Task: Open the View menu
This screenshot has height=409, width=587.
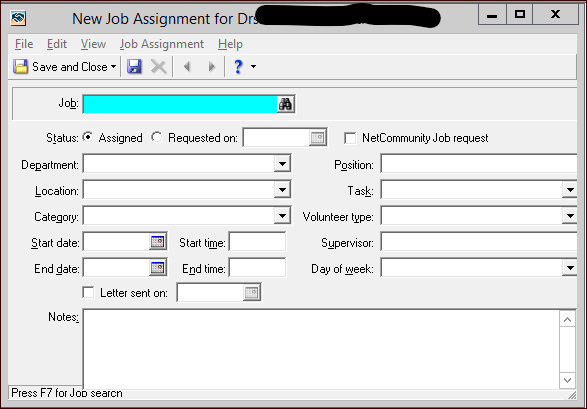Action: 94,44
